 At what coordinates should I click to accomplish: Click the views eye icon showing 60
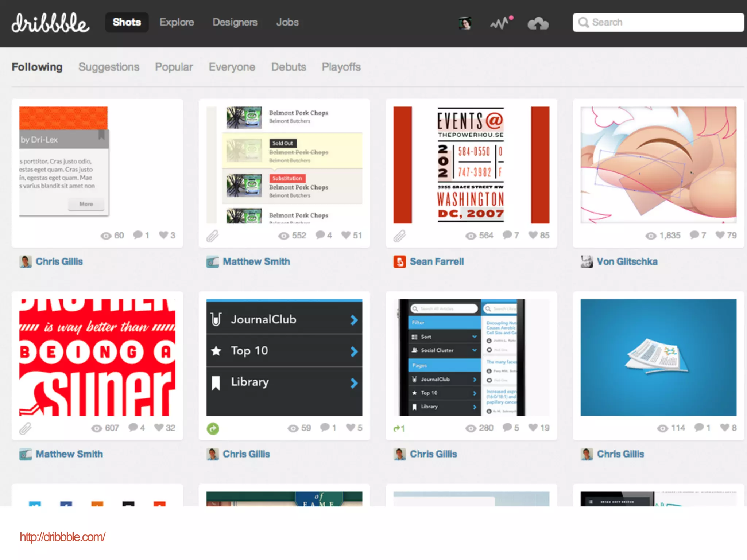[x=106, y=236]
